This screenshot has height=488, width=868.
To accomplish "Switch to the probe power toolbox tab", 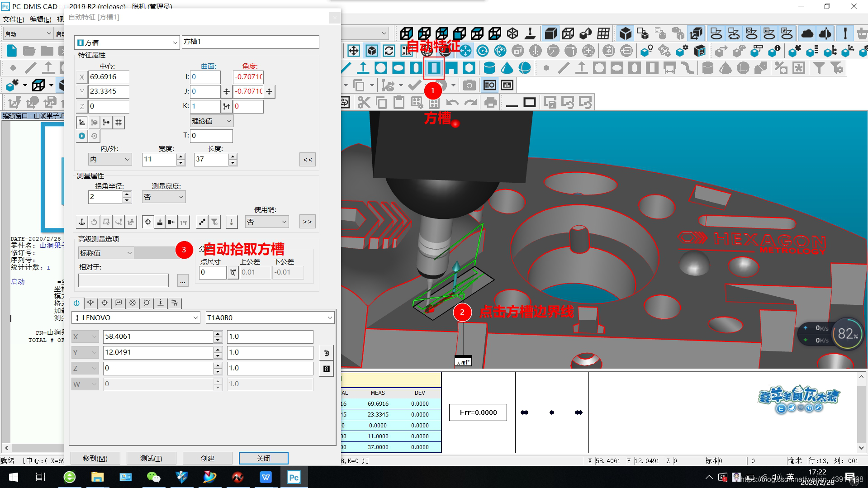I will pyautogui.click(x=76, y=303).
